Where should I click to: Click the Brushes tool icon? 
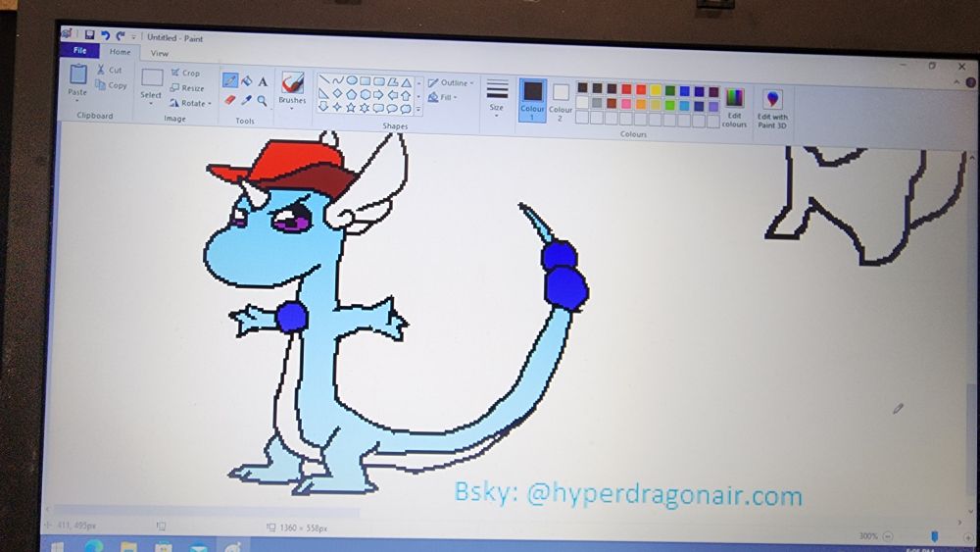point(292,82)
